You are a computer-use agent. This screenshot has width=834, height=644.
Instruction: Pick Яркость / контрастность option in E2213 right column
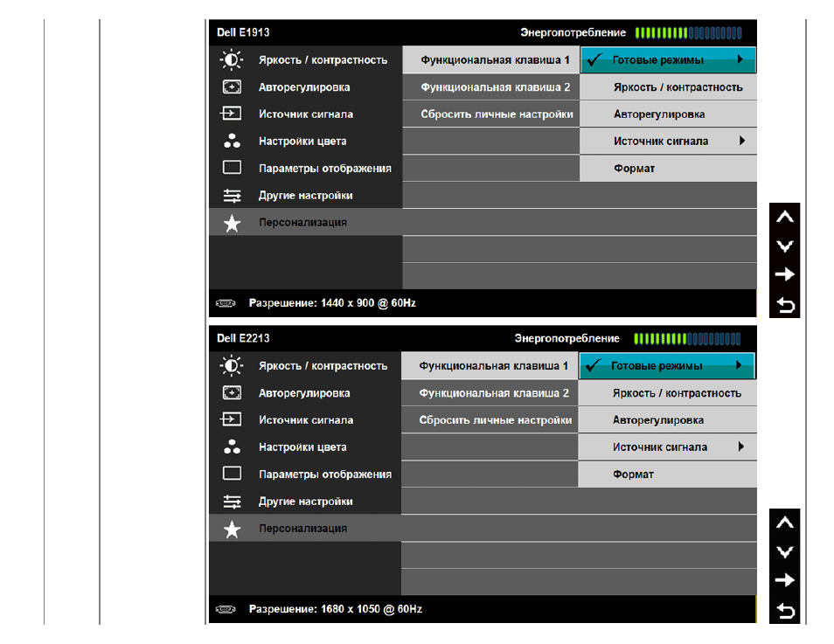tap(668, 392)
